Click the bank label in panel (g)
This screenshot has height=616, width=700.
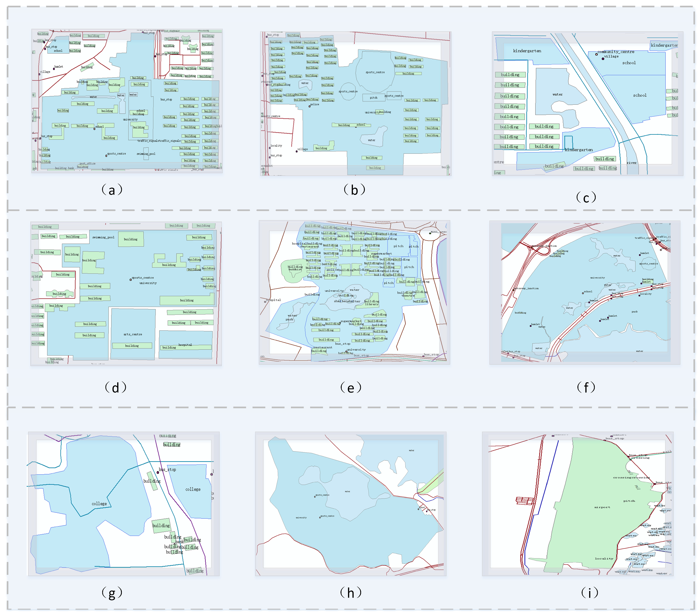[179, 542]
